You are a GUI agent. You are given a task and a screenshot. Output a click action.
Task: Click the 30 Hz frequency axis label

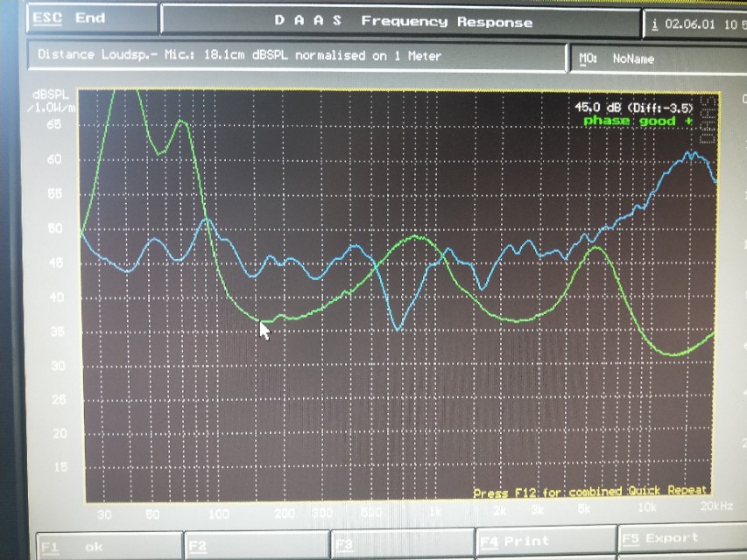[104, 514]
